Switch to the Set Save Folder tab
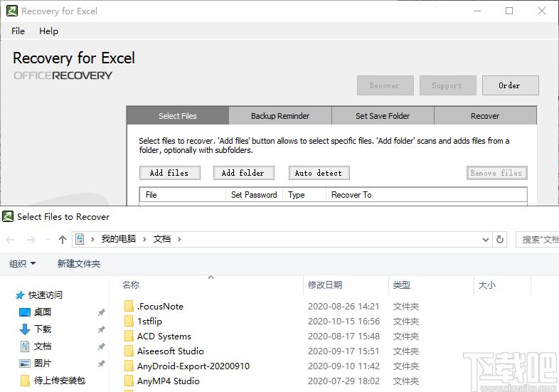The height and width of the screenshot is (392, 559). (x=383, y=116)
